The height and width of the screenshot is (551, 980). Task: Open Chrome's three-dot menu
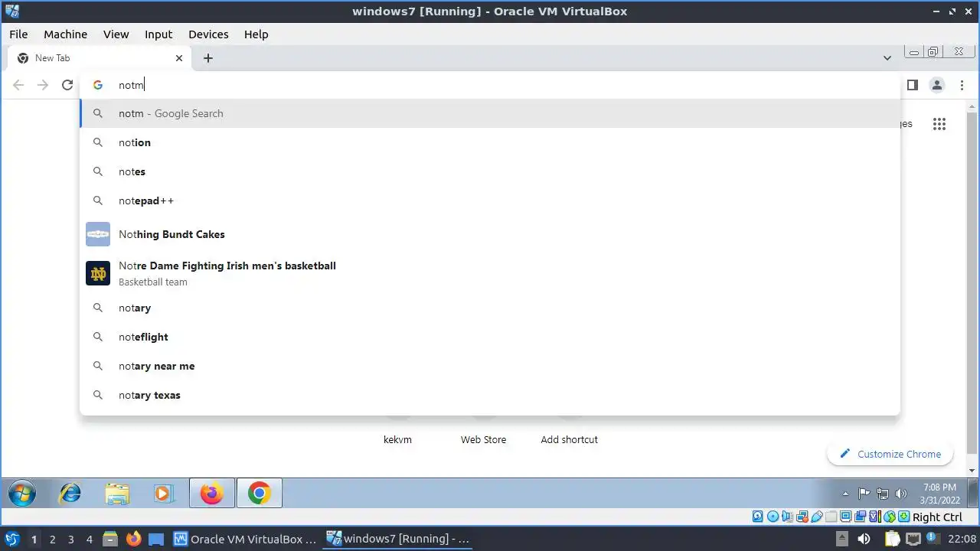click(962, 85)
